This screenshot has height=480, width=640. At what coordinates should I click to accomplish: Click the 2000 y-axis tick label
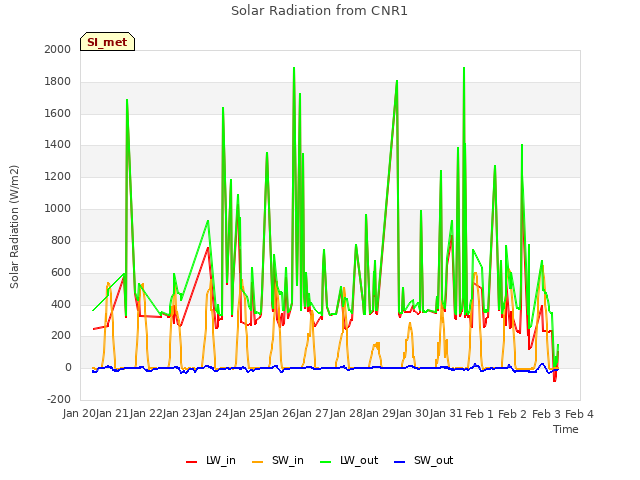[58, 49]
